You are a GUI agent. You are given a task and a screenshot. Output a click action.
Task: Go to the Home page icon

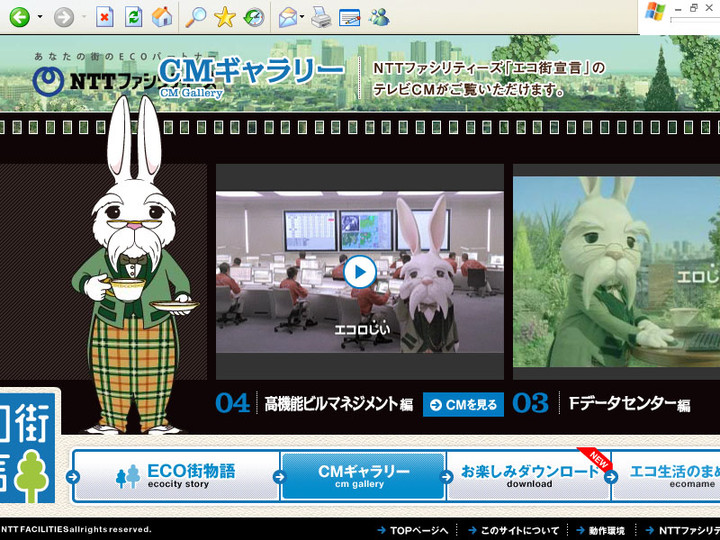[162, 17]
